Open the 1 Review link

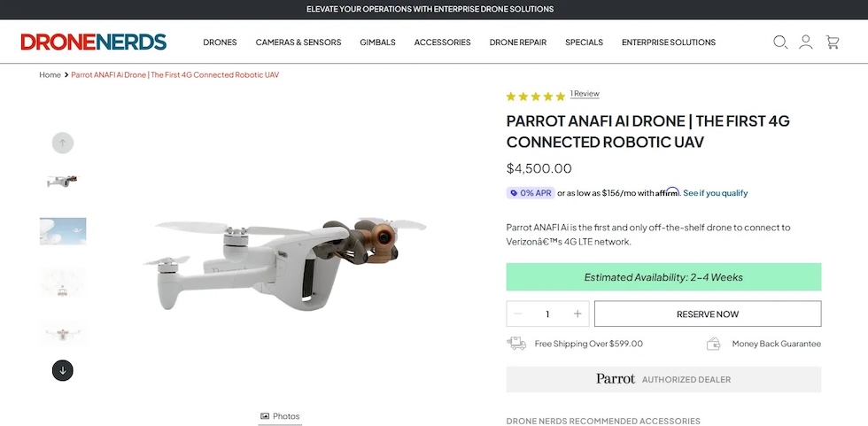(585, 94)
